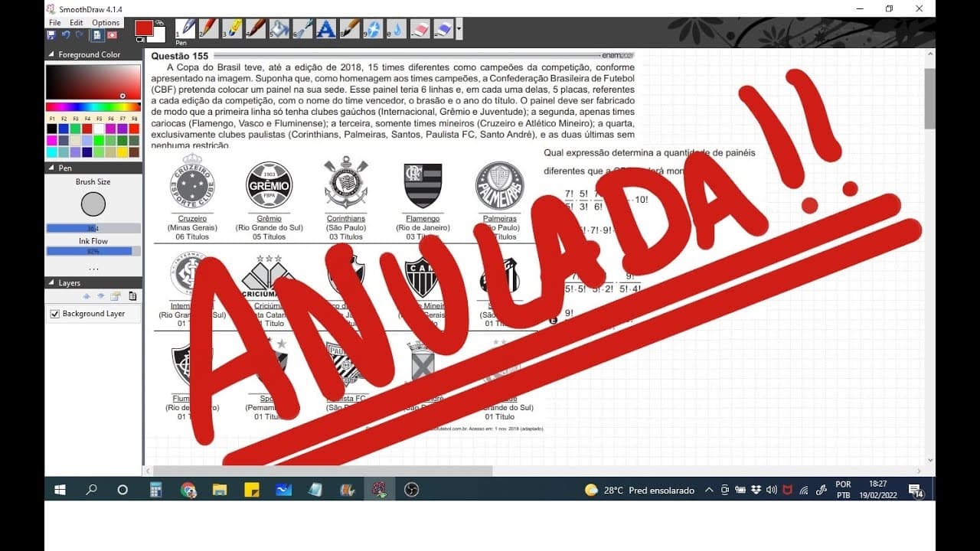Click the canvas vertical scrollbar thumb
Viewport: 980px width, 551px height.
click(930, 99)
